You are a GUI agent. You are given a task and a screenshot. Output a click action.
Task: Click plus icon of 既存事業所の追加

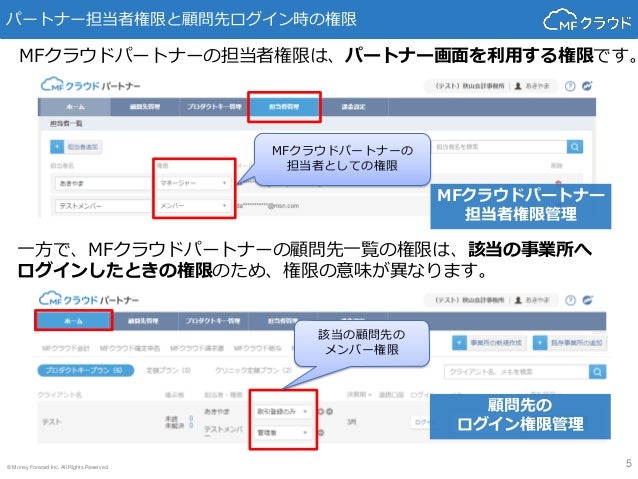[x=540, y=343]
